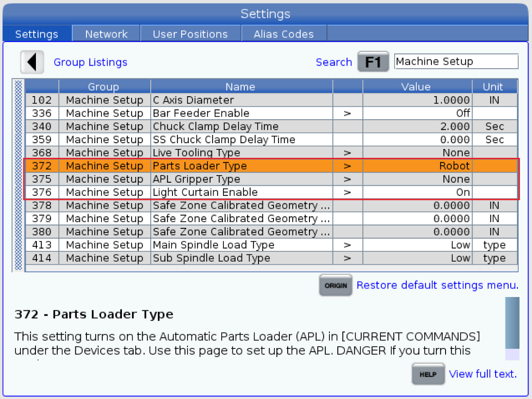Switch to the User Positions tab
The image size is (532, 399).
click(x=190, y=34)
